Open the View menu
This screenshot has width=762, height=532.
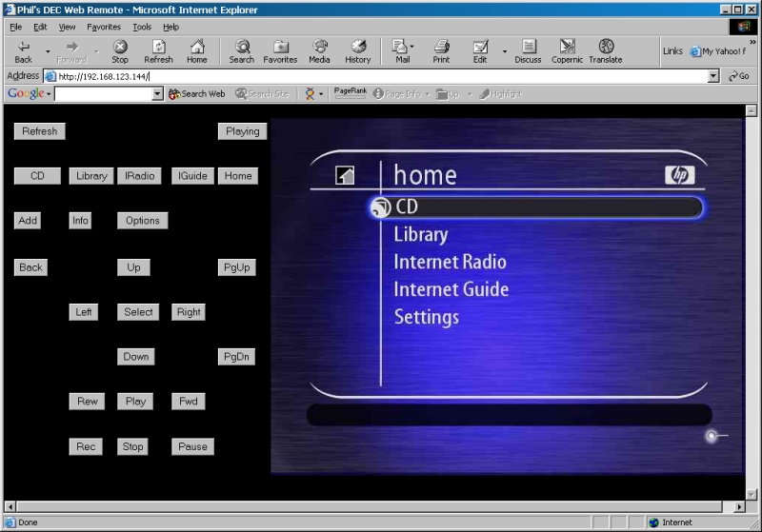click(67, 27)
